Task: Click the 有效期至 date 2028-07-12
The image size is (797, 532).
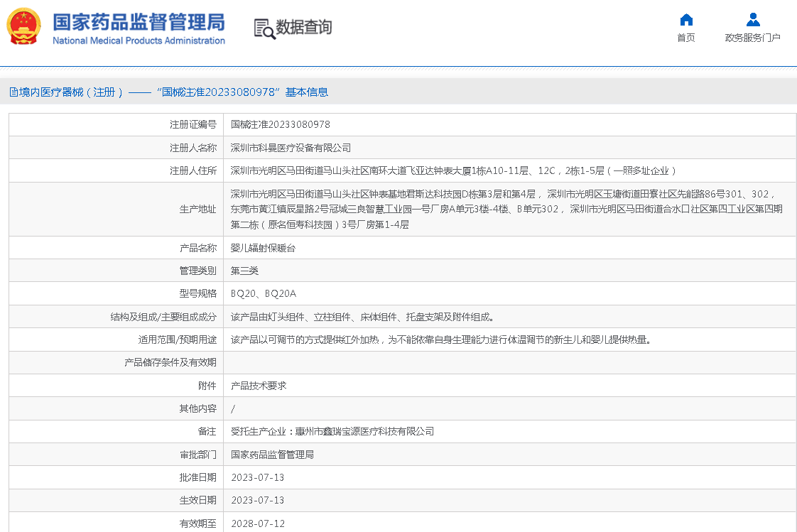Action: pyautogui.click(x=257, y=523)
